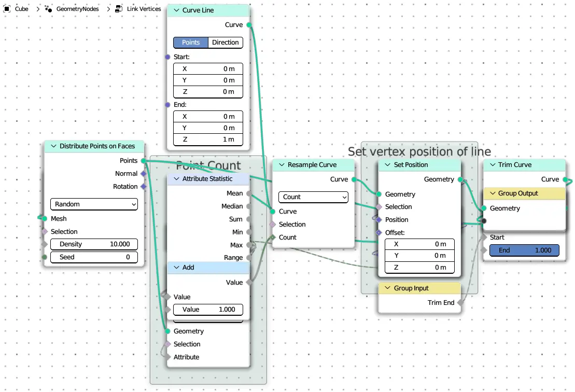Click the Cube object icon in breadcrumb

(7, 9)
